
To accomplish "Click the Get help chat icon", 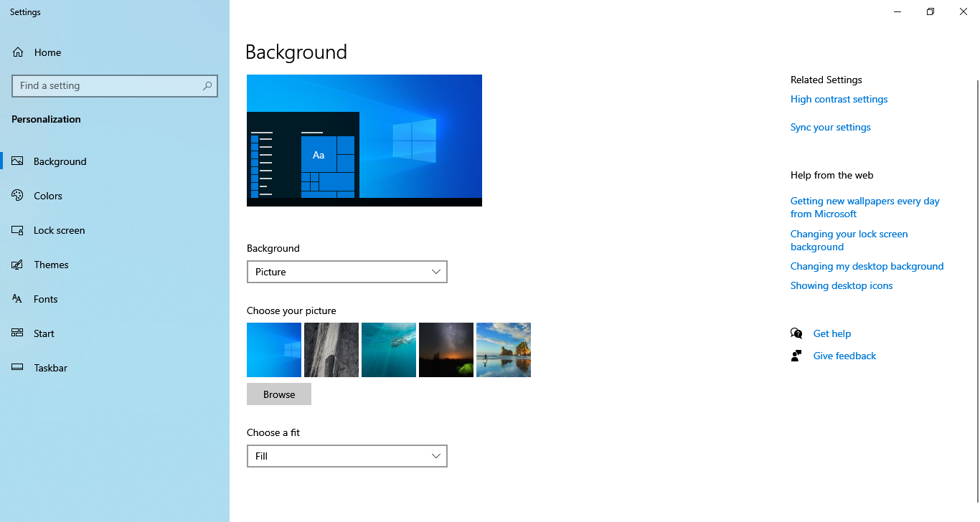I will click(796, 333).
